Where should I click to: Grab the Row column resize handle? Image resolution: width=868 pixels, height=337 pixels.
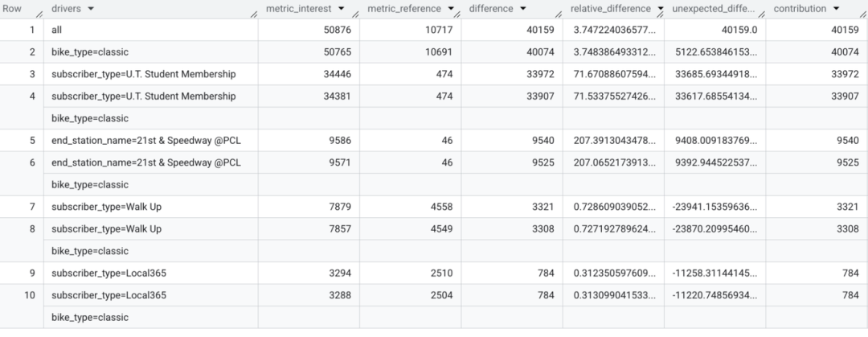point(39,14)
